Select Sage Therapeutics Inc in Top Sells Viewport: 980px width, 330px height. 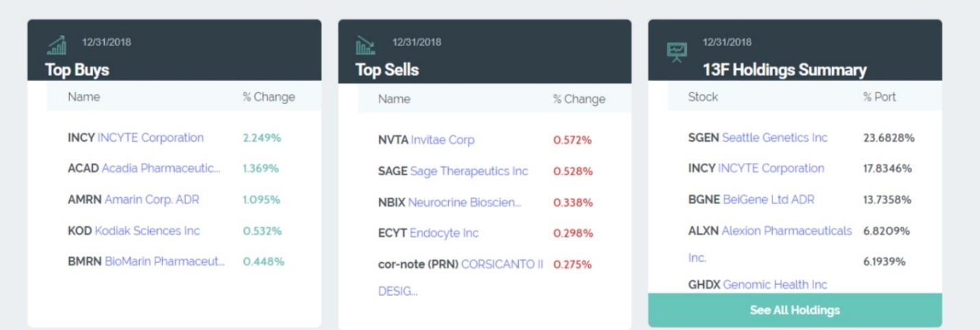tap(469, 171)
